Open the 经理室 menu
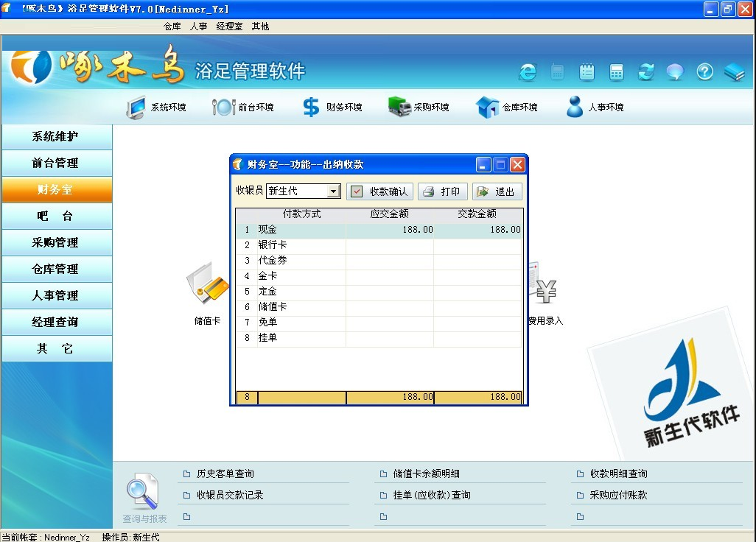756x542 pixels. (x=229, y=27)
